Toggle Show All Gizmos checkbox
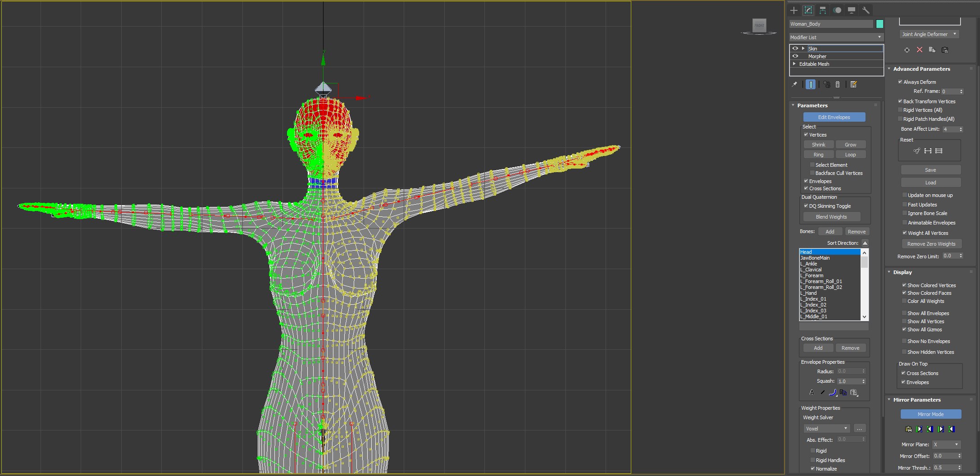Screen dimensions: 980x476 pyautogui.click(x=904, y=330)
